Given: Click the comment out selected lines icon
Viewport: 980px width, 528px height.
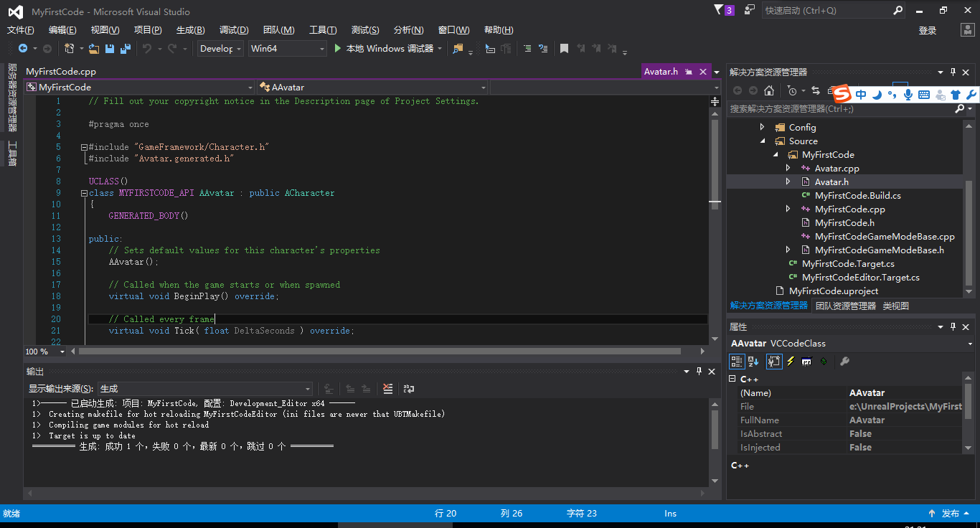Looking at the screenshot, I should pyautogui.click(x=527, y=48).
